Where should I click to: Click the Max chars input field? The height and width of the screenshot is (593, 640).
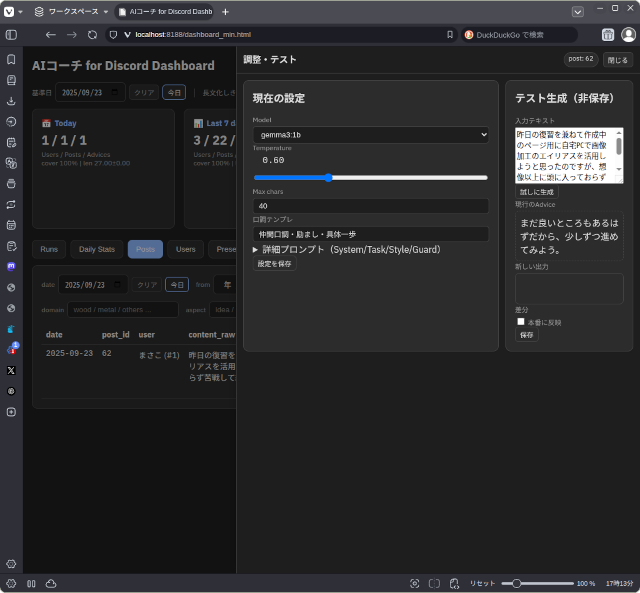coord(370,205)
